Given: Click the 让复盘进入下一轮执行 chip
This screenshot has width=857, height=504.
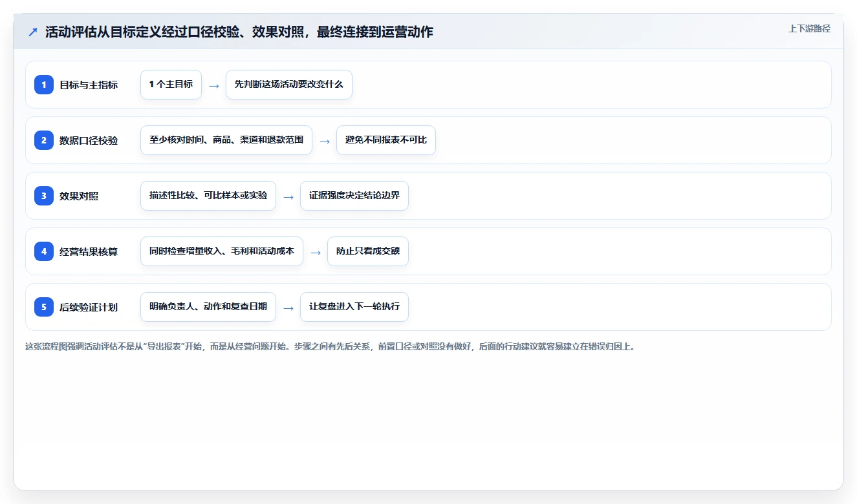Looking at the screenshot, I should click(x=354, y=307).
